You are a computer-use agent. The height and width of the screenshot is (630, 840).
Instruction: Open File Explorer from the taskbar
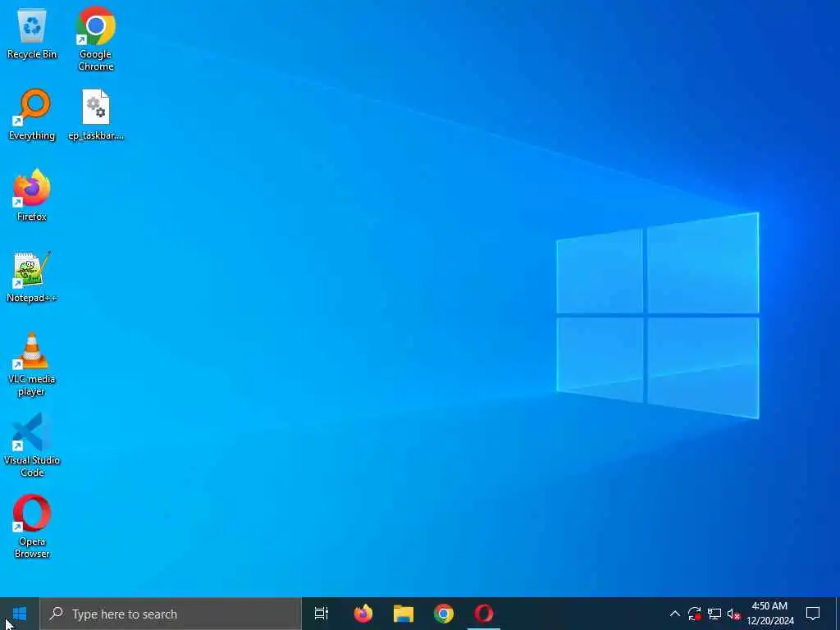[x=404, y=614]
